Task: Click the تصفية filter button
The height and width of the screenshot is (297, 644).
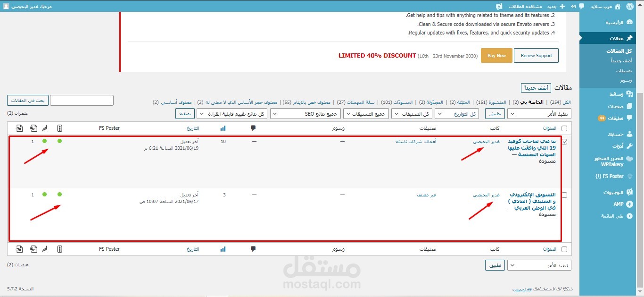Action: tap(185, 114)
